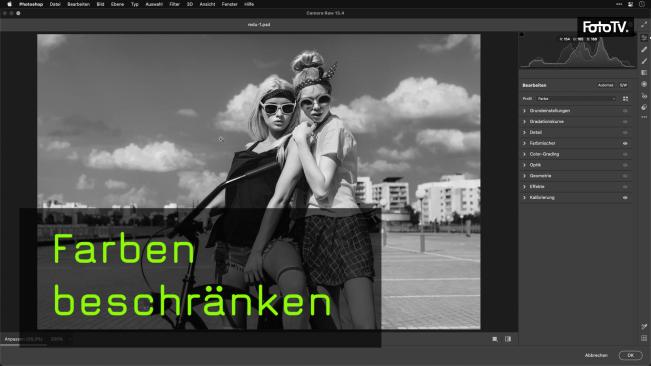Open the Profil dropdown

(576, 99)
